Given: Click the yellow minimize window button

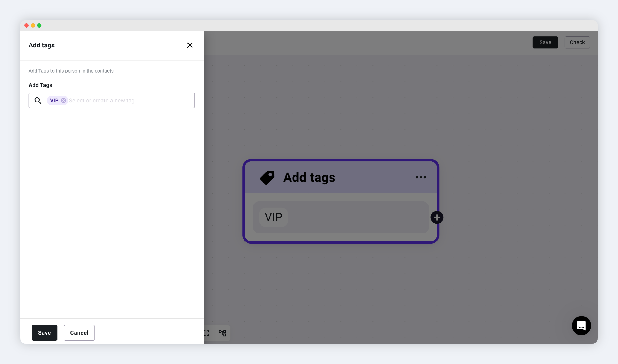Looking at the screenshot, I should tap(33, 26).
